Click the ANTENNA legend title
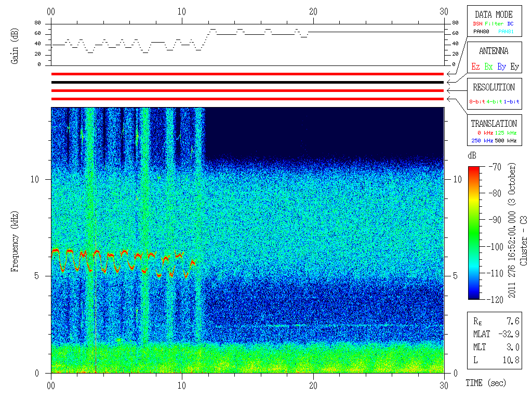This screenshot has width=532, height=399. (494, 51)
